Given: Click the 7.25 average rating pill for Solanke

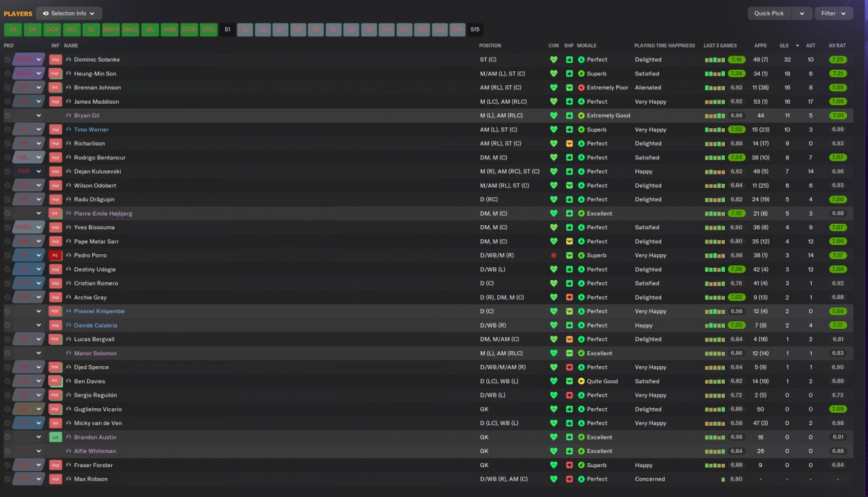Looking at the screenshot, I should tap(837, 60).
